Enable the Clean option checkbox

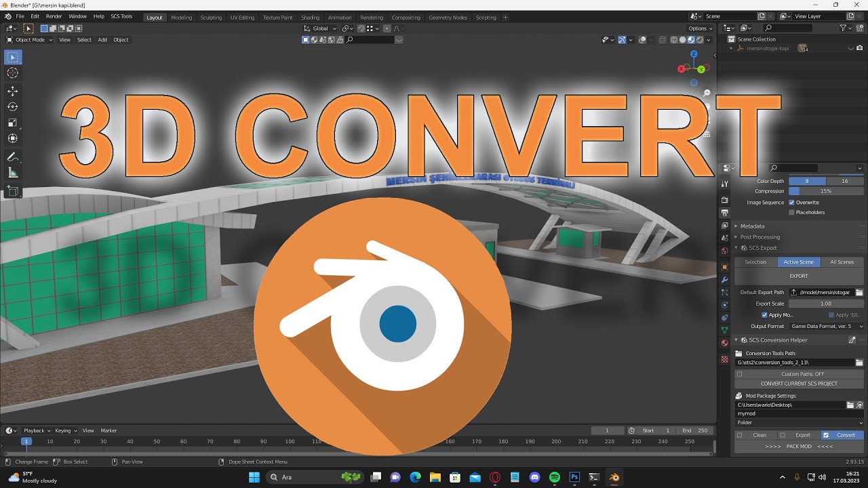click(740, 435)
